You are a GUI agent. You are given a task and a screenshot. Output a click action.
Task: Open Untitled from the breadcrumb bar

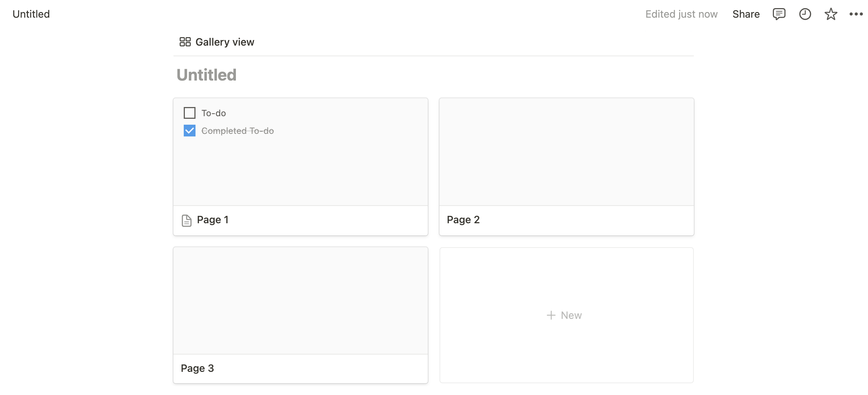31,14
